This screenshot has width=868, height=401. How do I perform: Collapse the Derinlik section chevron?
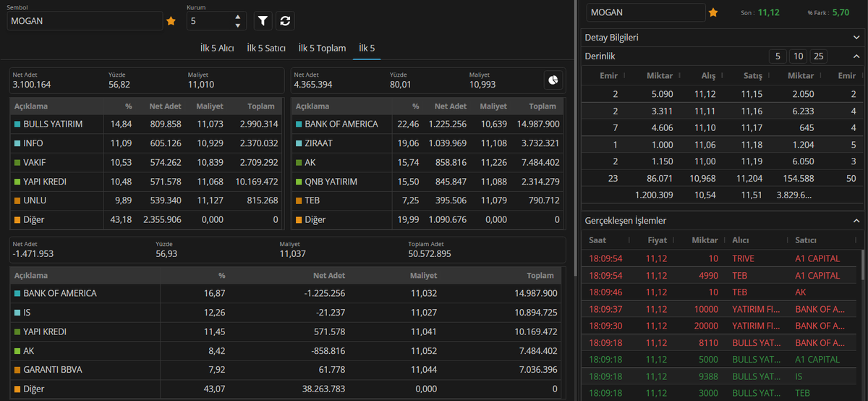855,56
